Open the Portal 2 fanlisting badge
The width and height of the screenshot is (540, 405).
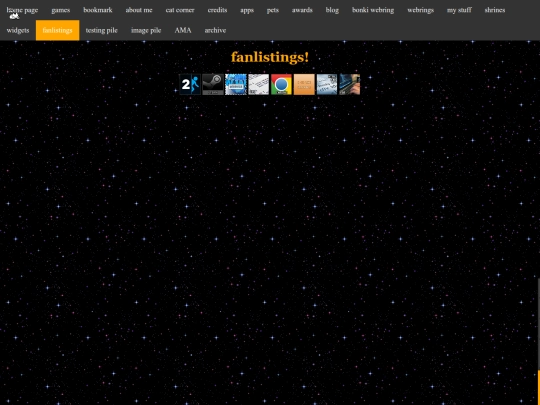[x=190, y=84]
